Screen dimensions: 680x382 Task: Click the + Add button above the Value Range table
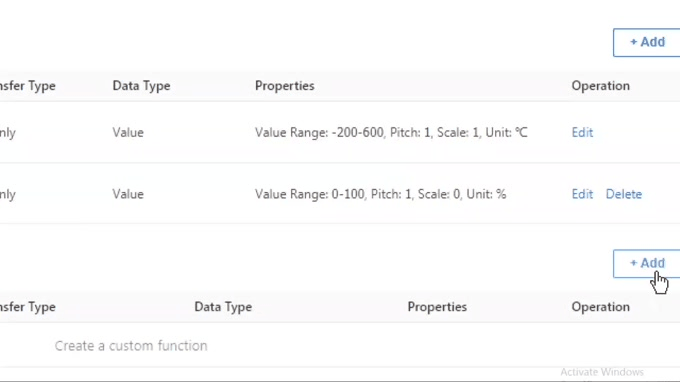tap(647, 42)
